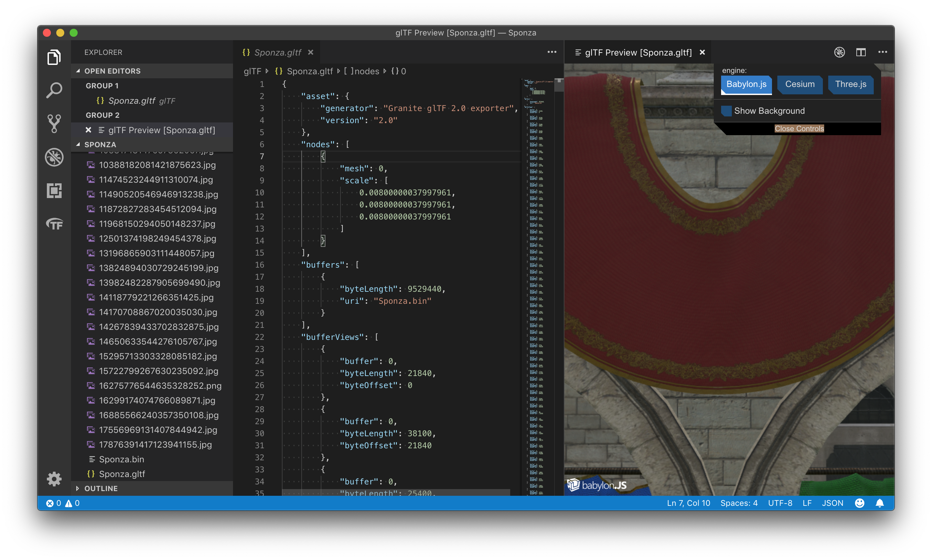This screenshot has height=560, width=932.
Task: Click the 38100 byteLength value
Action: [419, 434]
